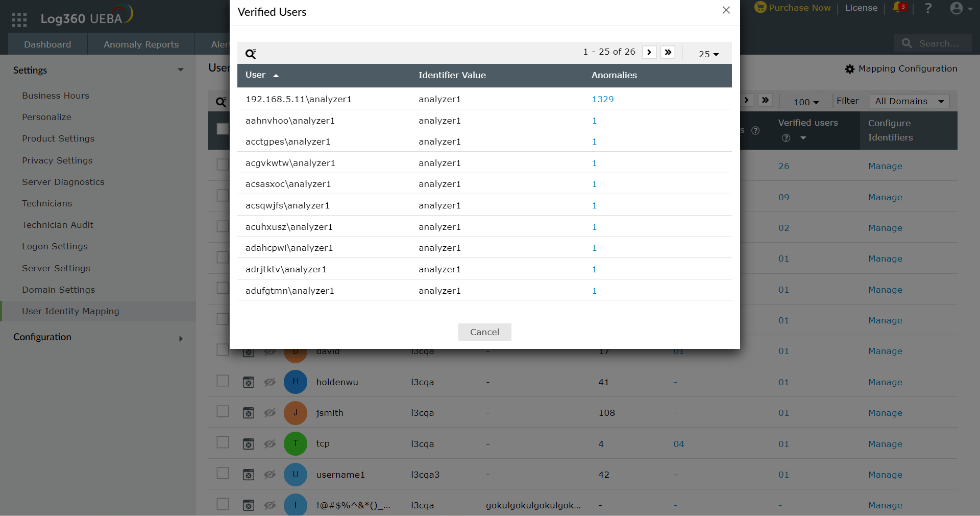Open the Dashboard tab
Viewport: 980px width, 516px height.
tap(47, 44)
